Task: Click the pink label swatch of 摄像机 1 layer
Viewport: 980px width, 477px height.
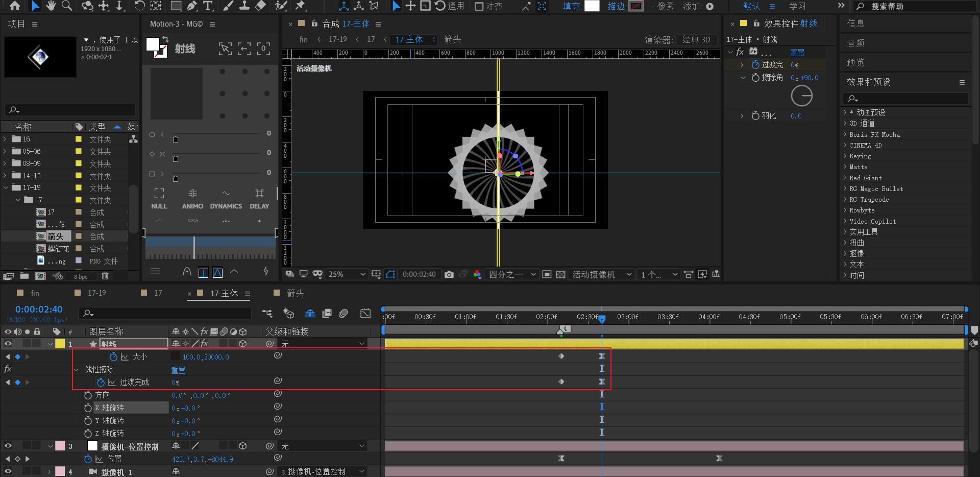Action: coord(60,471)
